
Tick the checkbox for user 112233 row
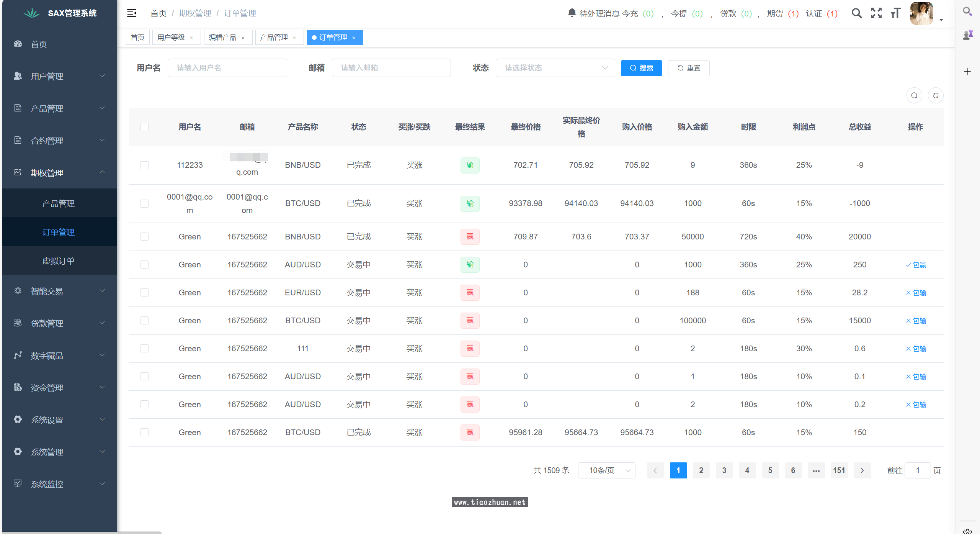(144, 165)
